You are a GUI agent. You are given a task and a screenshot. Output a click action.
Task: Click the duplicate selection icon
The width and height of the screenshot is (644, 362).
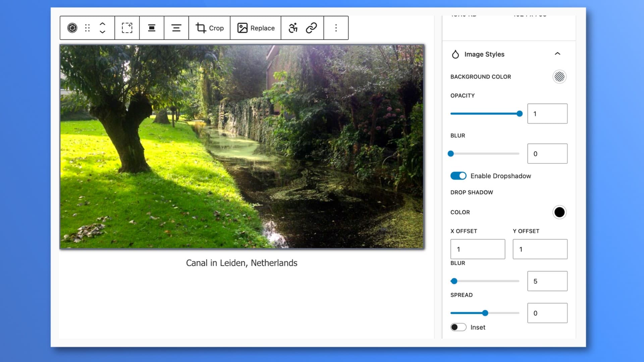tap(127, 28)
